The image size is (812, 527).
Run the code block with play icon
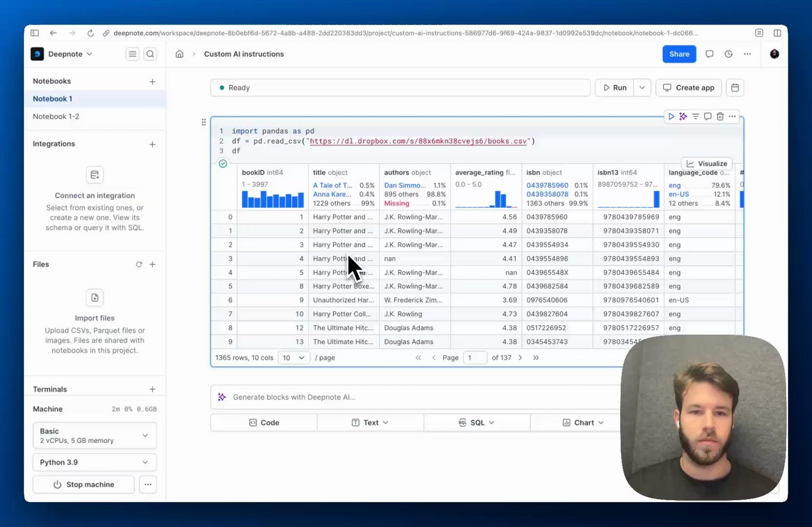671,117
